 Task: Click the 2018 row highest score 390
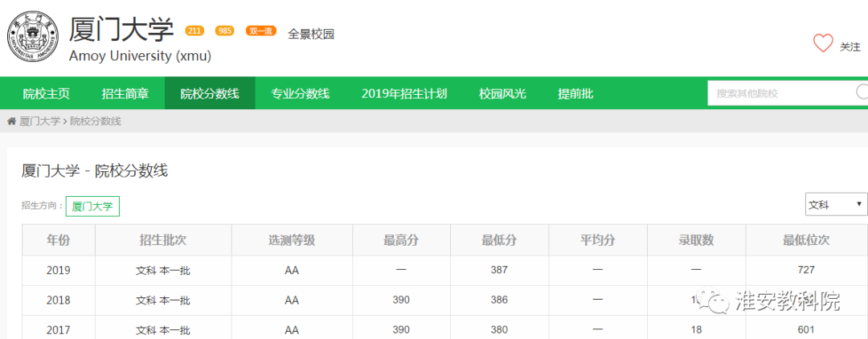coord(401,300)
